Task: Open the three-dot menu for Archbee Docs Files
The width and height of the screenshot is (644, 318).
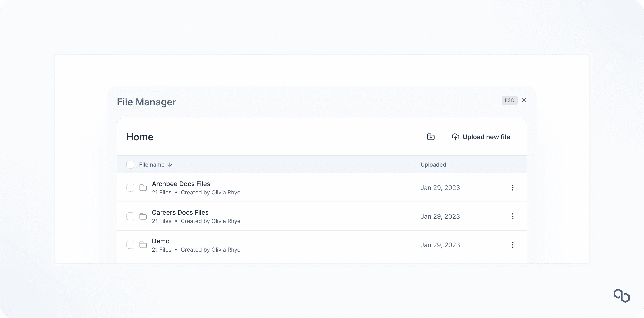Action: tap(513, 187)
